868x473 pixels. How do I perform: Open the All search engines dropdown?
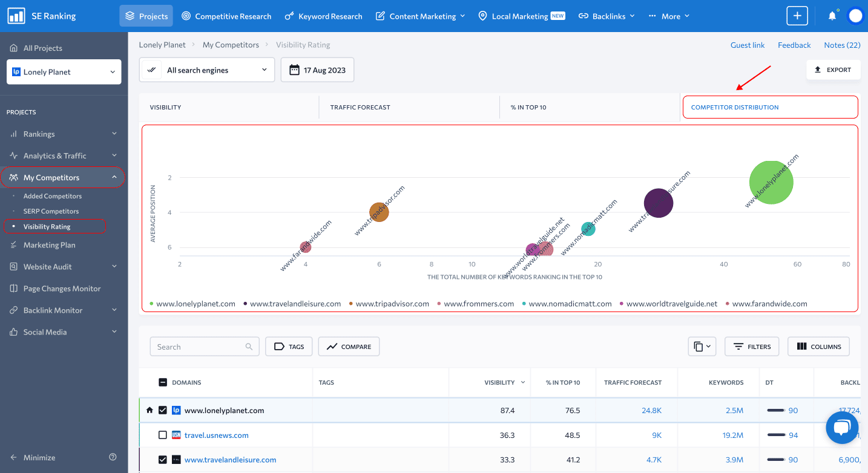(x=207, y=70)
